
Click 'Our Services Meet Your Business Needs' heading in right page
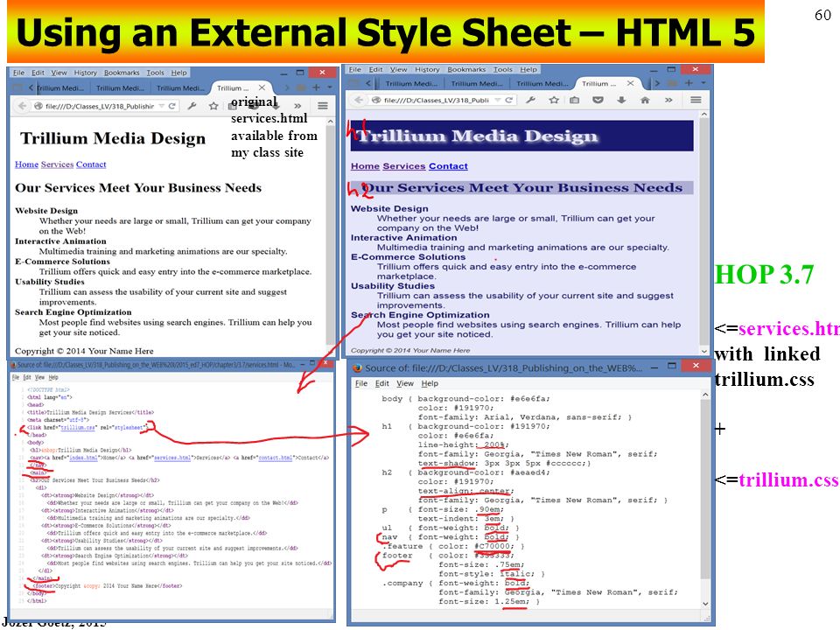pyautogui.click(x=522, y=187)
